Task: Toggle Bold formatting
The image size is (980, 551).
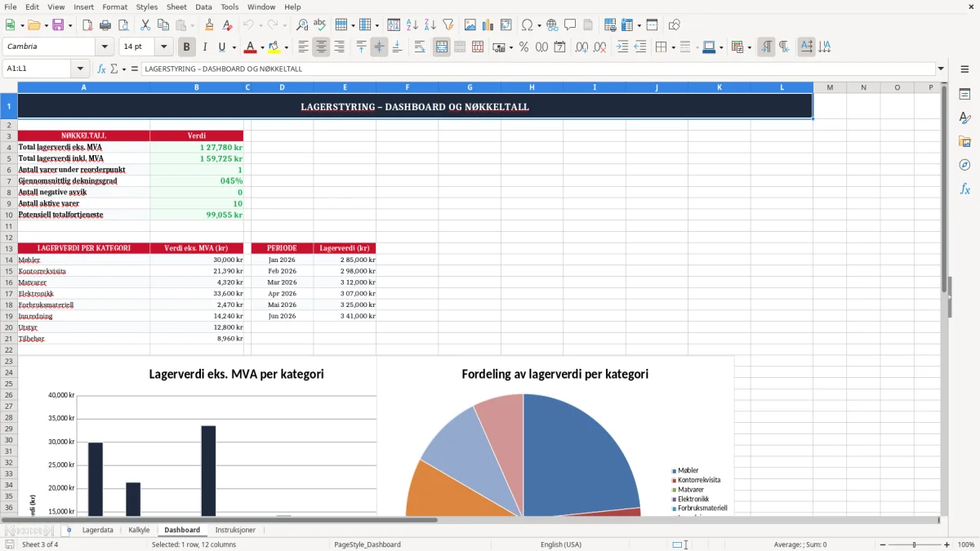Action: coord(187,47)
